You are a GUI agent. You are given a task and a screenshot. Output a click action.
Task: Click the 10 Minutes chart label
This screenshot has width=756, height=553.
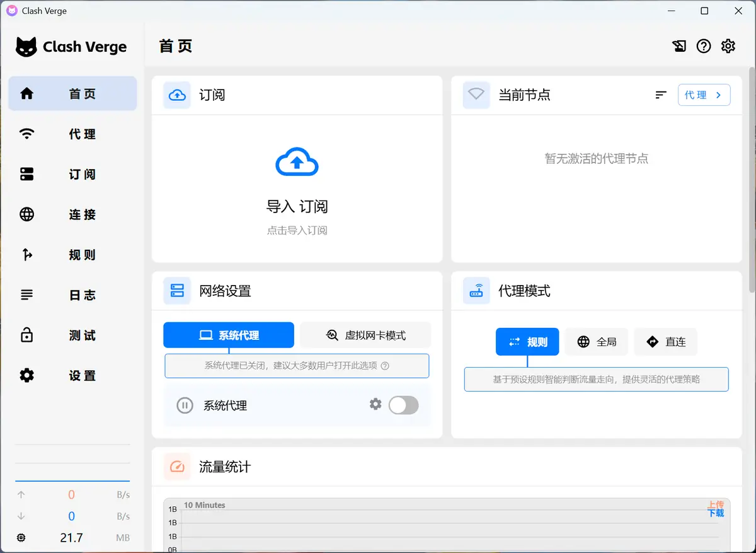coord(204,505)
